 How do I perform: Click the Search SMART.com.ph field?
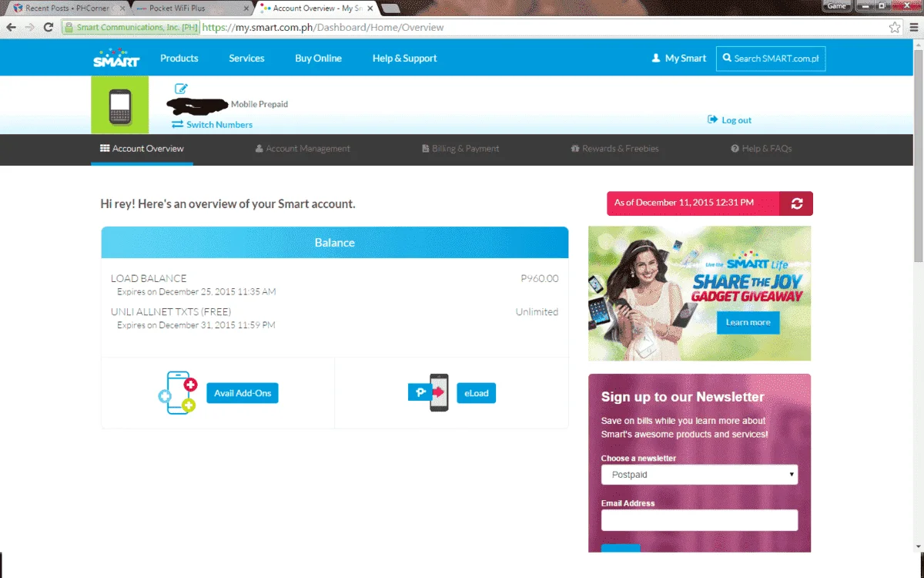click(771, 59)
